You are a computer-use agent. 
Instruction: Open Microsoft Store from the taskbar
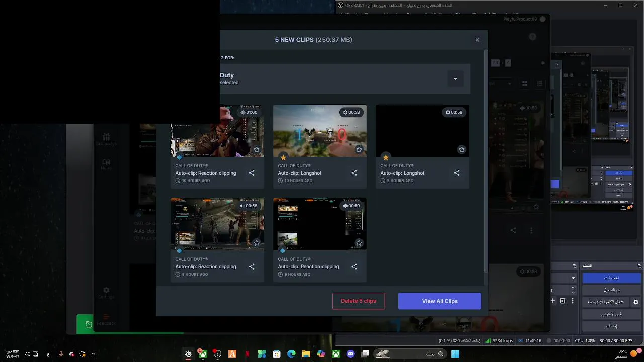pyautogui.click(x=276, y=354)
